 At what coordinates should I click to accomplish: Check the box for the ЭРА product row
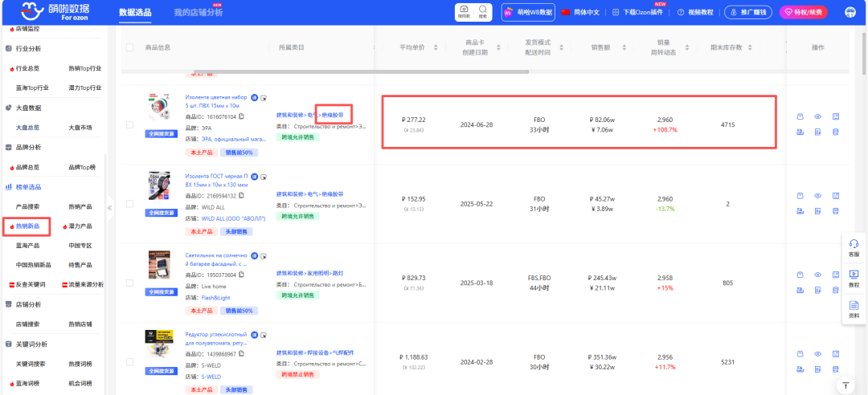point(130,124)
